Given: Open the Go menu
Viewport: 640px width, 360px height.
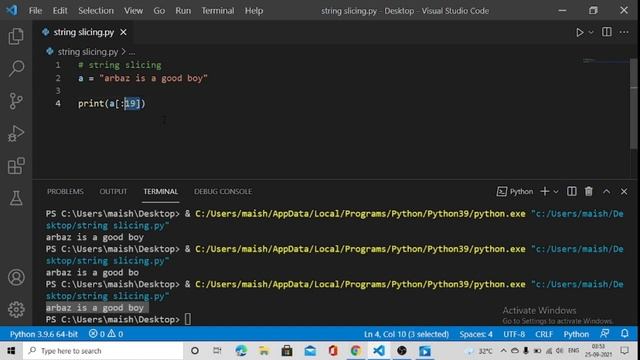Looking at the screenshot, I should pos(159,11).
